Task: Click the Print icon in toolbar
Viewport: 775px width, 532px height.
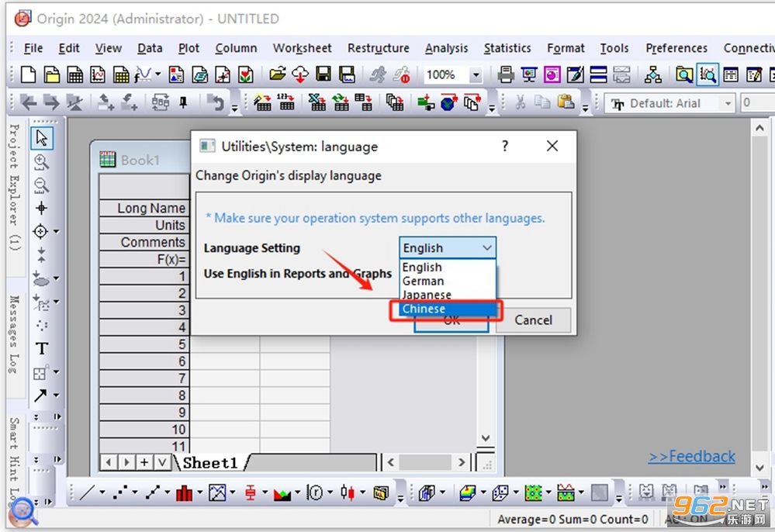Action: pyautogui.click(x=505, y=75)
